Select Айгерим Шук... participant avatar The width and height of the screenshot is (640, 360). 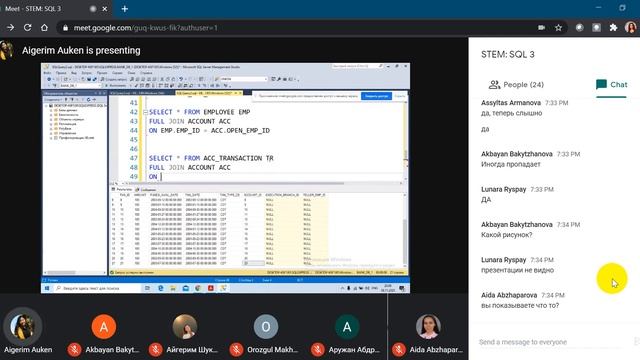click(x=185, y=327)
